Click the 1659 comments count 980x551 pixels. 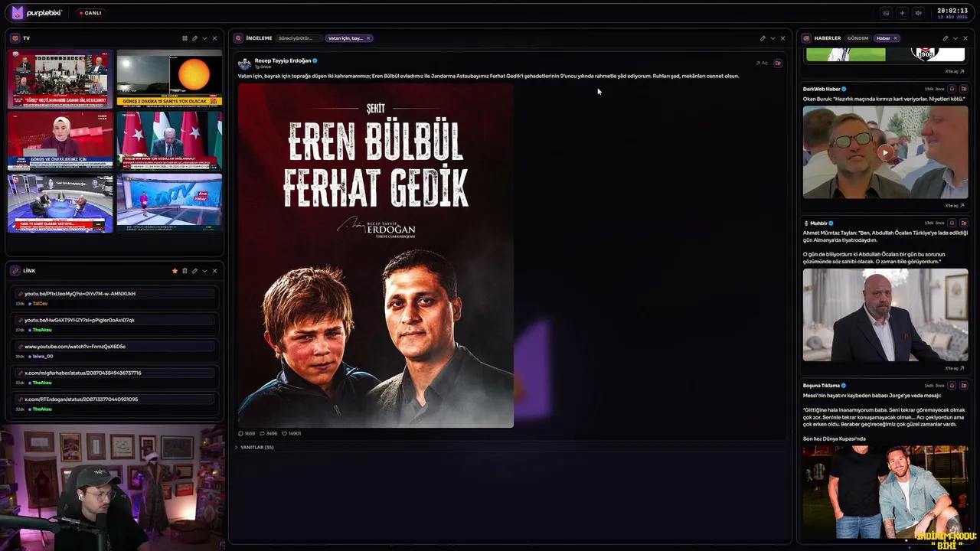pos(247,434)
